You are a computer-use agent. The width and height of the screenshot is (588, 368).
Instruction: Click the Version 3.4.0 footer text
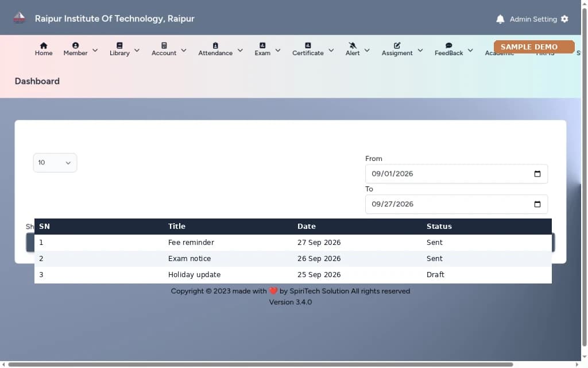click(290, 302)
